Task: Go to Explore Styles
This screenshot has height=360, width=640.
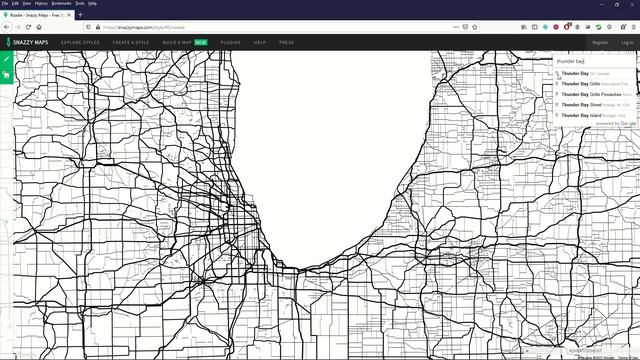Action: click(80, 42)
